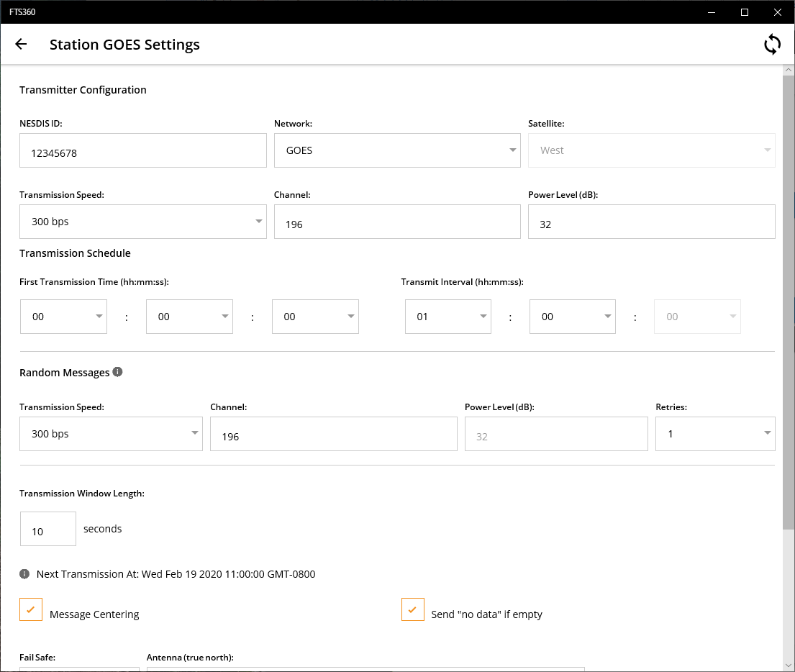Screen dimensions: 795x672
Task: Open the Transmit Interval hours dropdown
Action: [448, 317]
